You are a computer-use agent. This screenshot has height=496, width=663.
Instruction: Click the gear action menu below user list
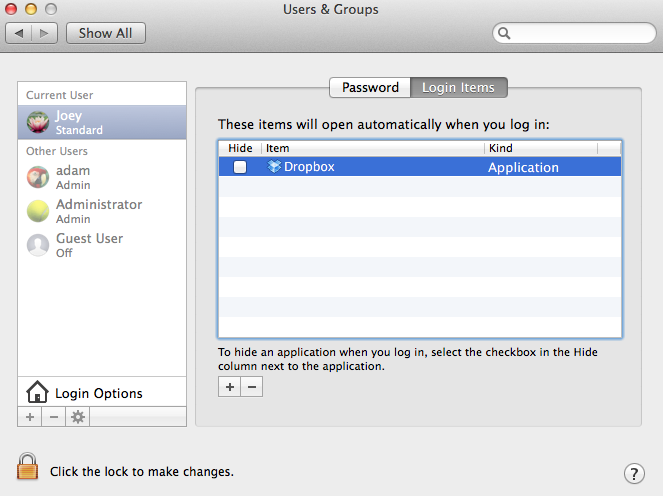click(x=77, y=416)
